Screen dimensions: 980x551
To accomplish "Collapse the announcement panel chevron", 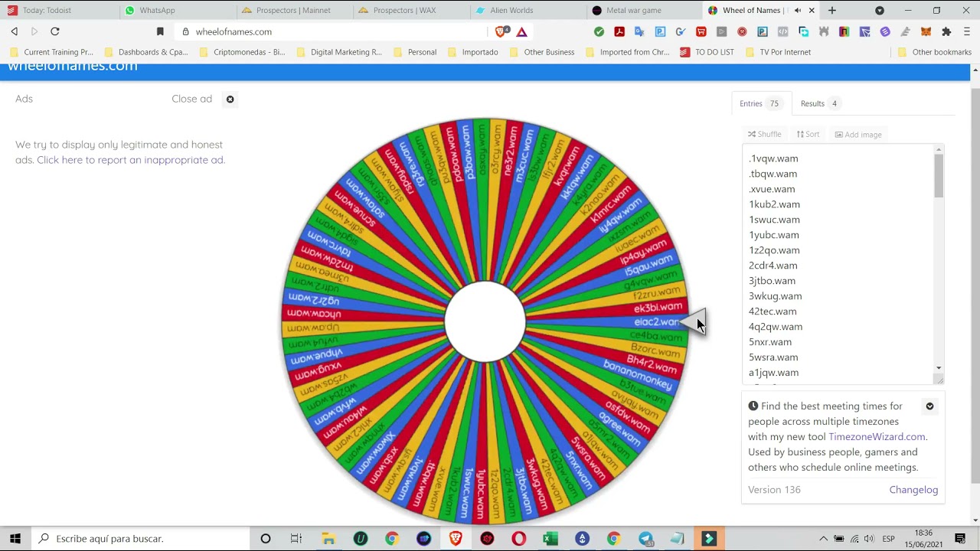I will tap(929, 406).
